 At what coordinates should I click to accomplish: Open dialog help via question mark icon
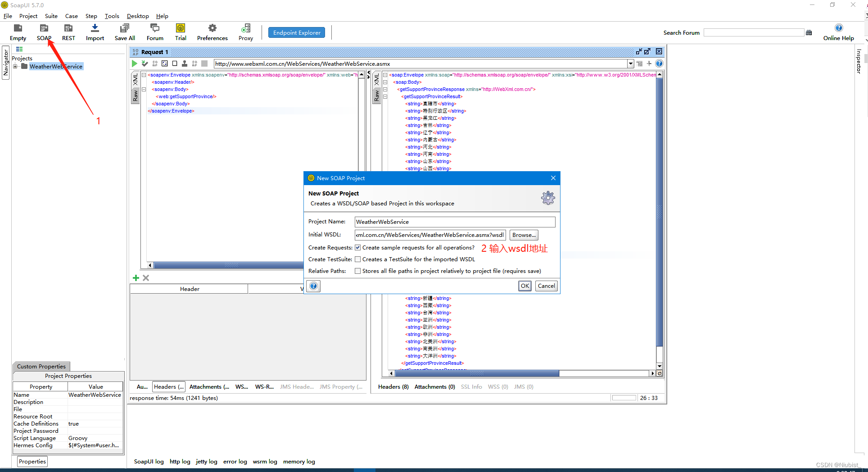tap(313, 286)
